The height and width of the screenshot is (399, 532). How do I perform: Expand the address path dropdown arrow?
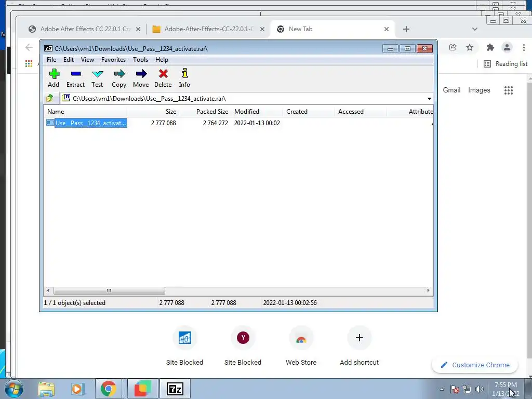click(x=429, y=99)
